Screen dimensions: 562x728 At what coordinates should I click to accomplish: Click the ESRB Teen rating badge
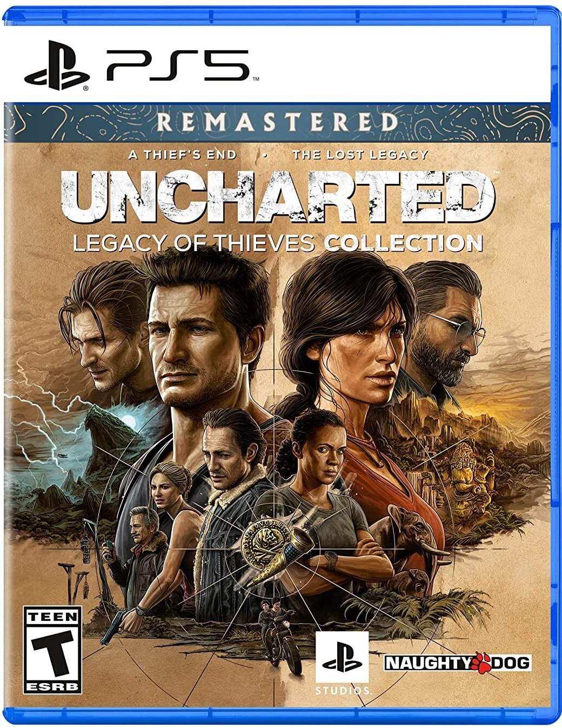pyautogui.click(x=53, y=650)
